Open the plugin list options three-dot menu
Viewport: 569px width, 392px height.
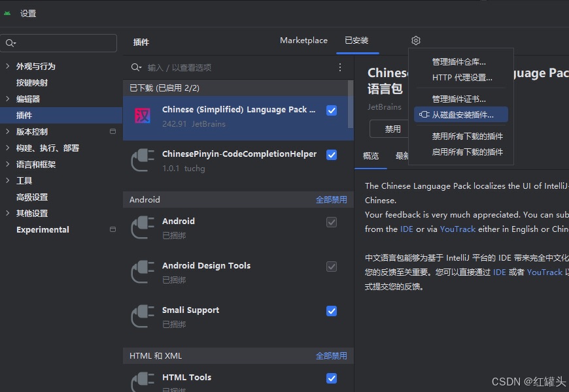(x=339, y=67)
